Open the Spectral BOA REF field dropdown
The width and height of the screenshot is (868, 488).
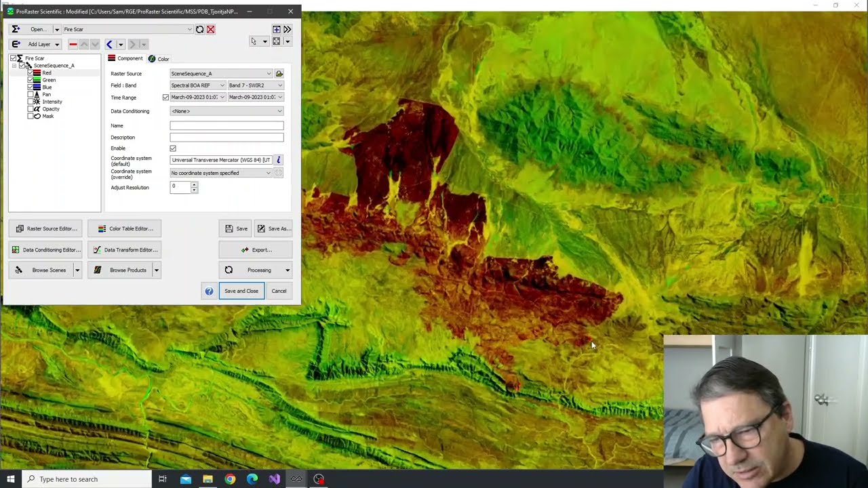point(197,85)
